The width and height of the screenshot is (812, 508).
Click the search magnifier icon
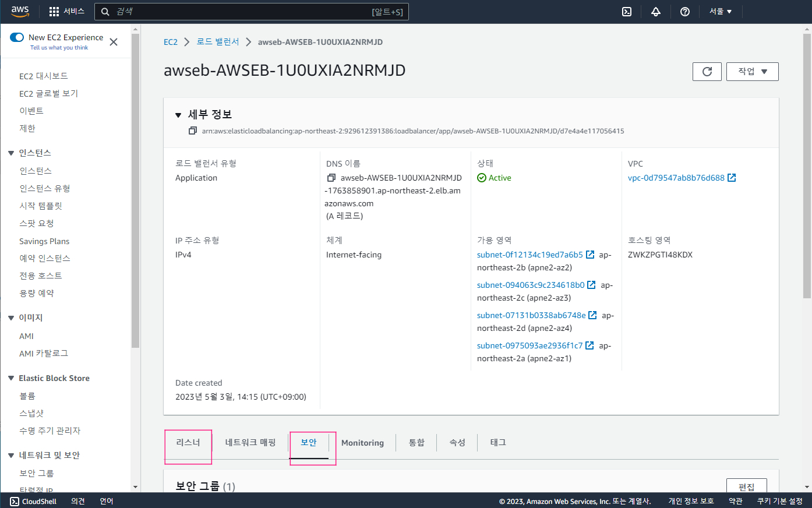coord(105,12)
